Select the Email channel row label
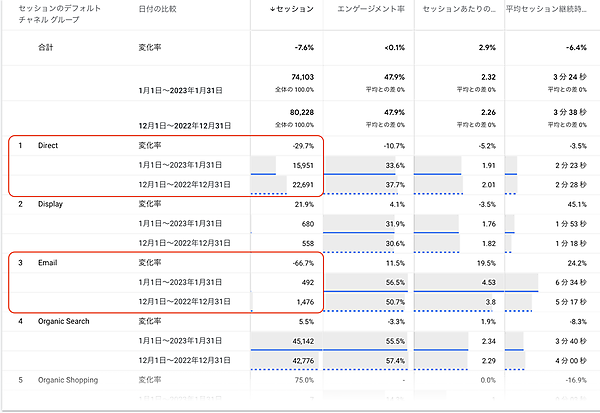 48,262
